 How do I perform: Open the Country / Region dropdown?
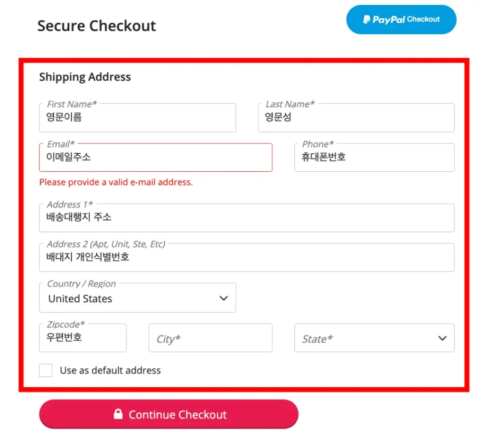click(137, 298)
